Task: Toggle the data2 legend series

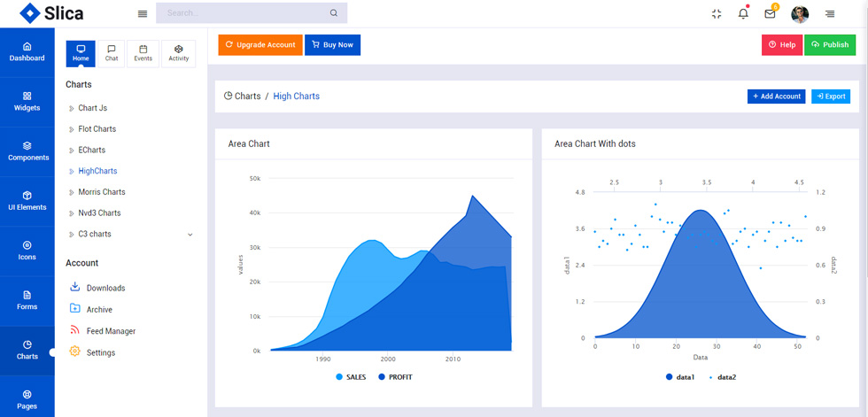Action: pos(722,377)
